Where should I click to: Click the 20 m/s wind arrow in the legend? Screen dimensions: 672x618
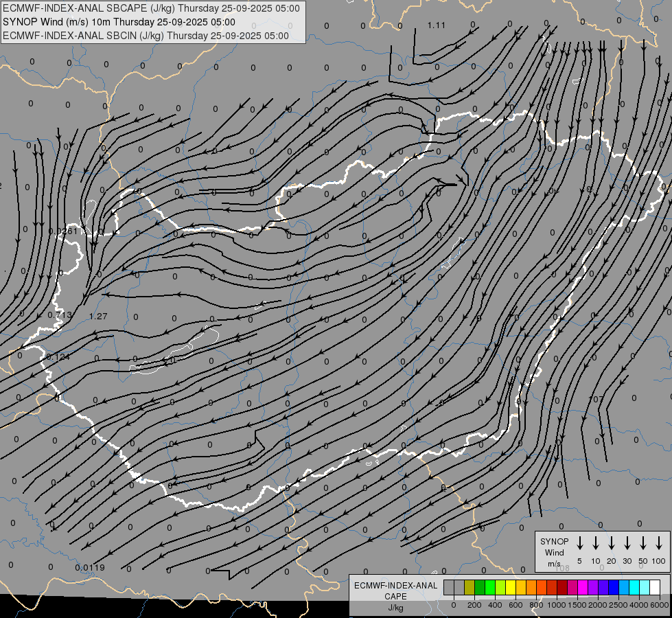pyautogui.click(x=612, y=543)
